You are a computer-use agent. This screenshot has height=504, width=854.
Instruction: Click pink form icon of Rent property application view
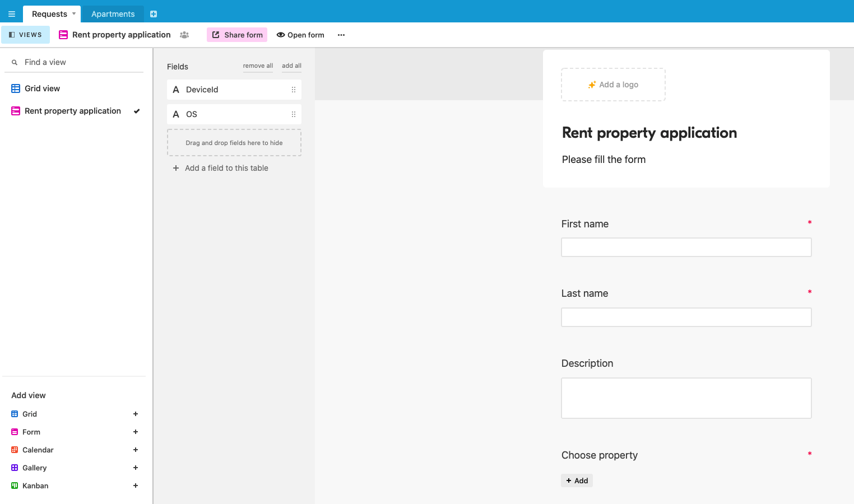(16, 111)
